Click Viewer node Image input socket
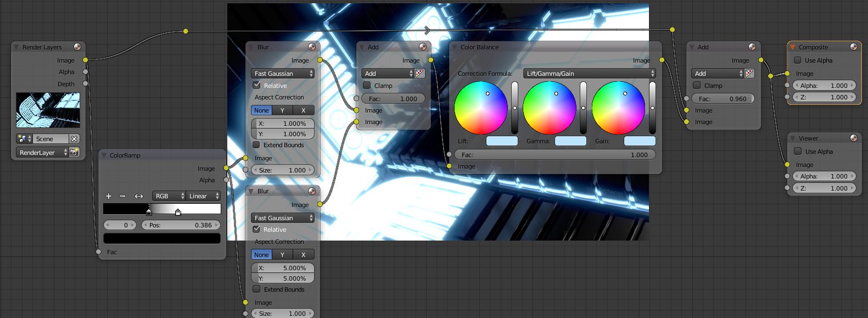Viewport: 868px width, 318px height. coord(787,164)
